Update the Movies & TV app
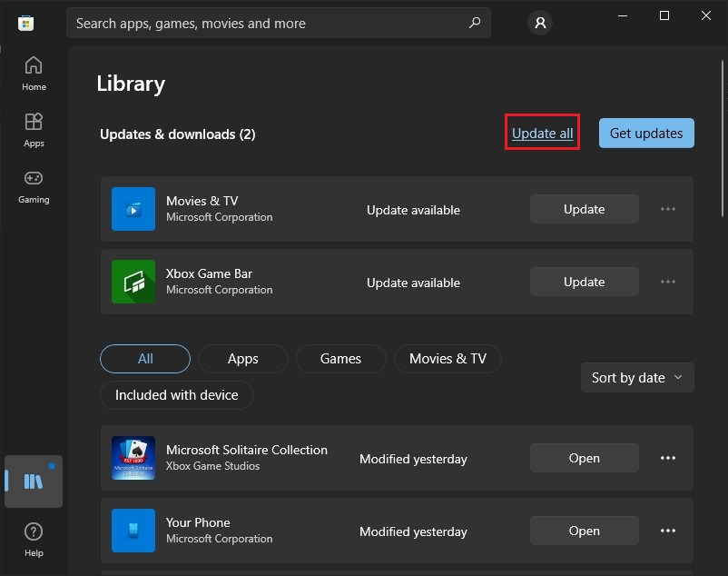 pos(584,209)
